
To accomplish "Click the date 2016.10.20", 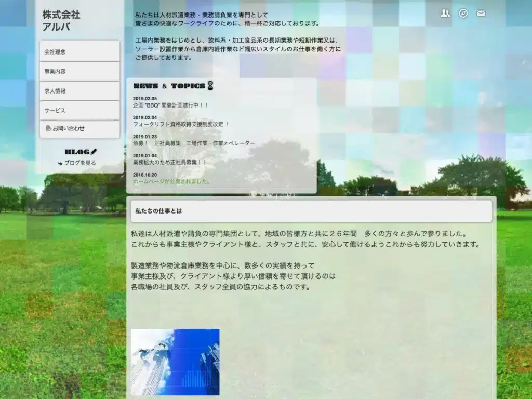I will tap(145, 175).
